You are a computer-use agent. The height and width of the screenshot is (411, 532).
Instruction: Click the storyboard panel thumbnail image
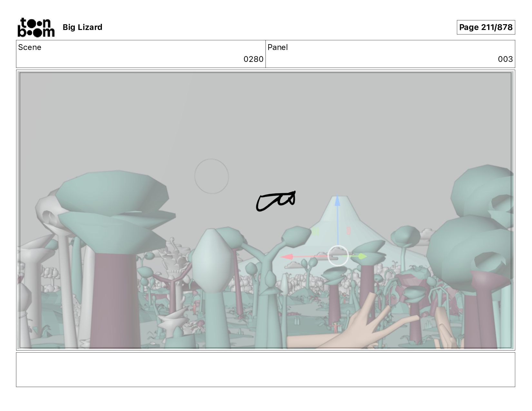[265, 210]
